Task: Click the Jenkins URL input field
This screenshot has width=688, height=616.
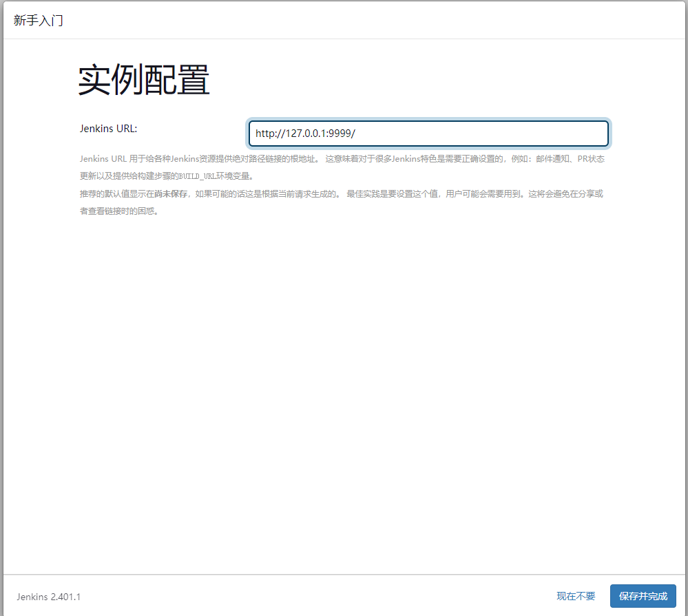Action: coord(428,134)
